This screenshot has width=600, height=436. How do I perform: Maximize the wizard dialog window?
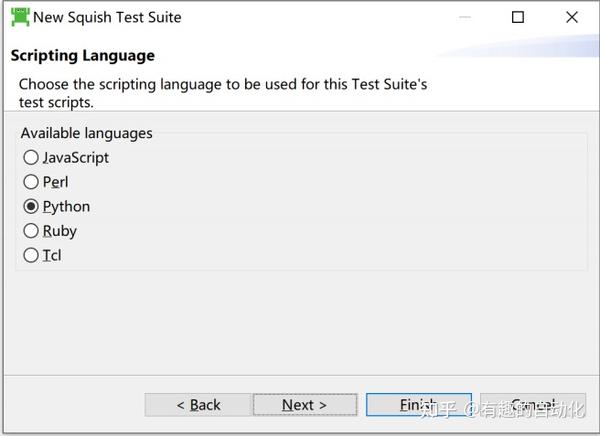pos(517,17)
